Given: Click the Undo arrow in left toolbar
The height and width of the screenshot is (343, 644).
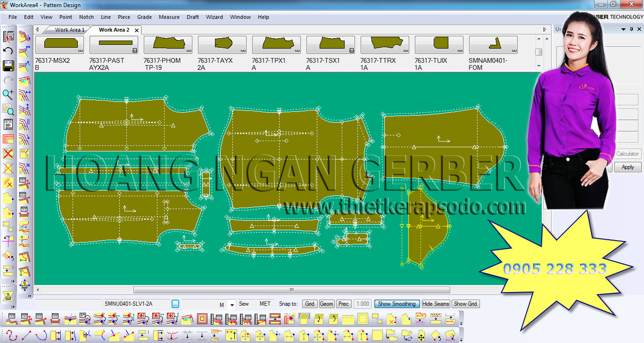Looking at the screenshot, I should (x=8, y=50).
